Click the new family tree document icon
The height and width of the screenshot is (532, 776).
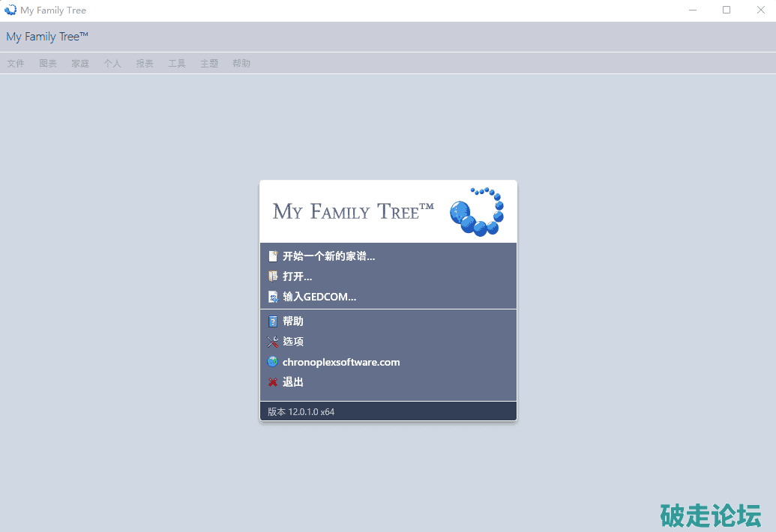[x=273, y=256]
